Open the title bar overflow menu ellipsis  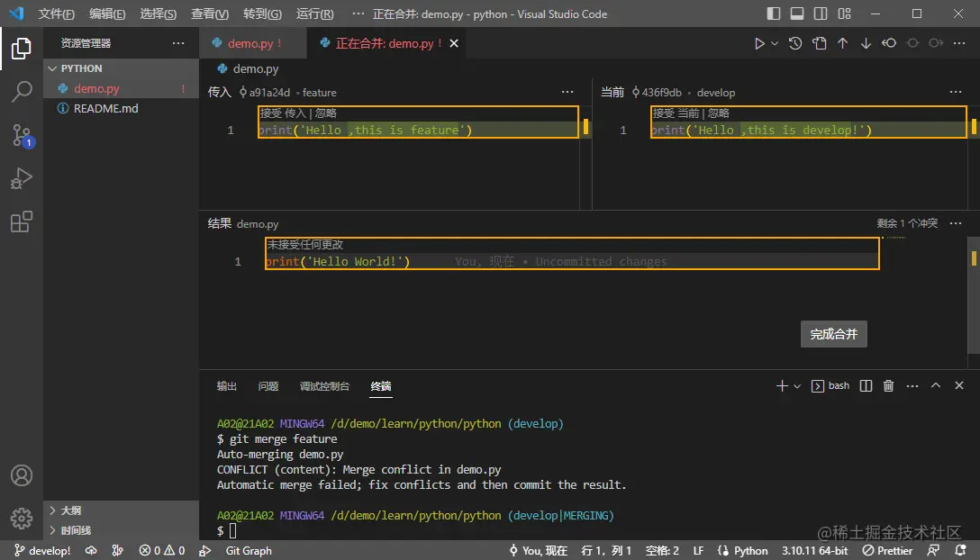pos(358,14)
